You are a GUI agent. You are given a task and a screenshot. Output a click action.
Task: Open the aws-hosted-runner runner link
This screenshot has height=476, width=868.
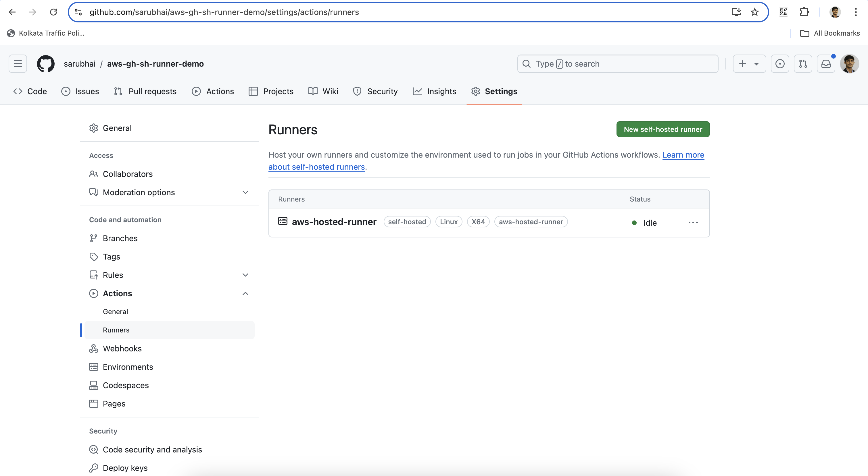point(334,222)
